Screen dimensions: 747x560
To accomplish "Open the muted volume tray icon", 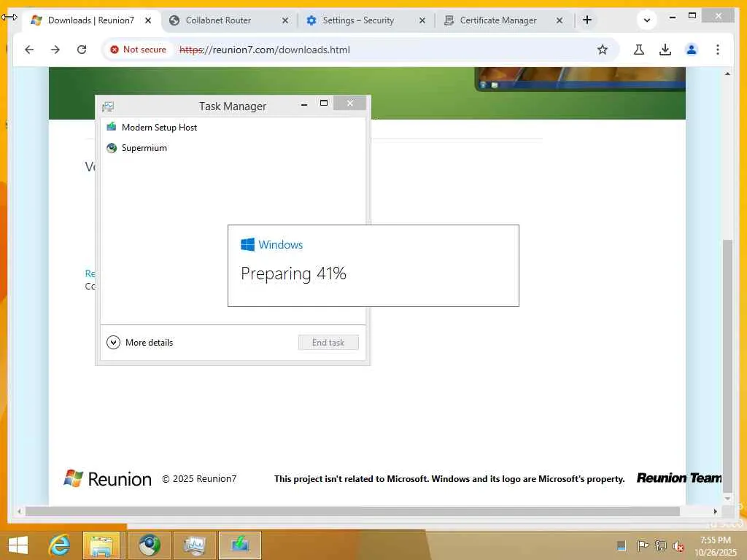I will [x=678, y=546].
